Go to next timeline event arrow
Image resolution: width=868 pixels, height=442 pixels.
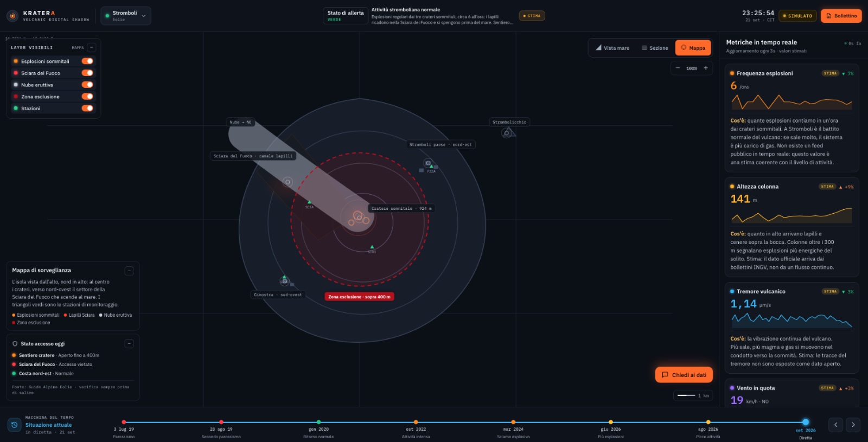click(x=853, y=425)
